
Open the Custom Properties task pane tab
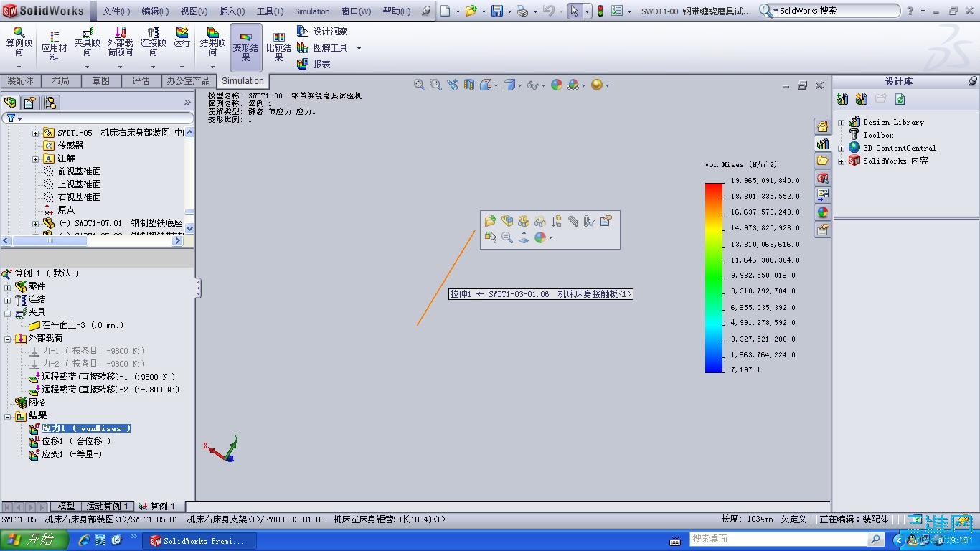(x=822, y=230)
